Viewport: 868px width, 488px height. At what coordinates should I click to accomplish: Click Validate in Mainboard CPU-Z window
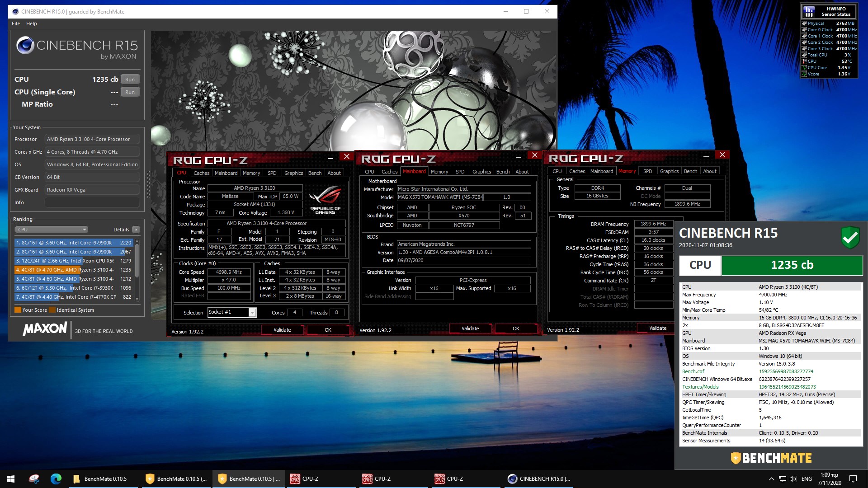(470, 328)
